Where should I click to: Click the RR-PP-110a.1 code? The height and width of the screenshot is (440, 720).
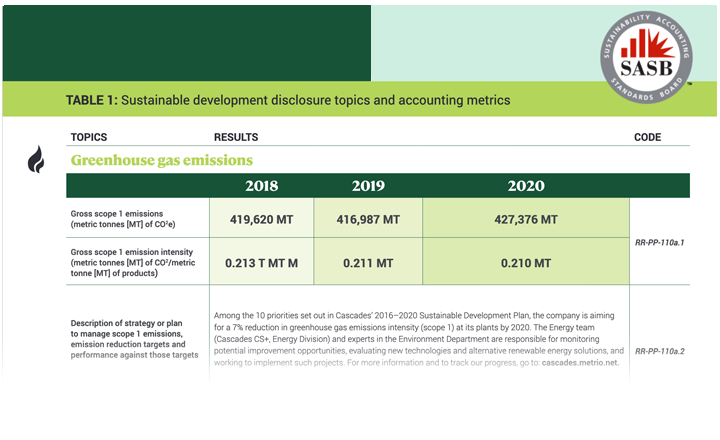point(659,243)
